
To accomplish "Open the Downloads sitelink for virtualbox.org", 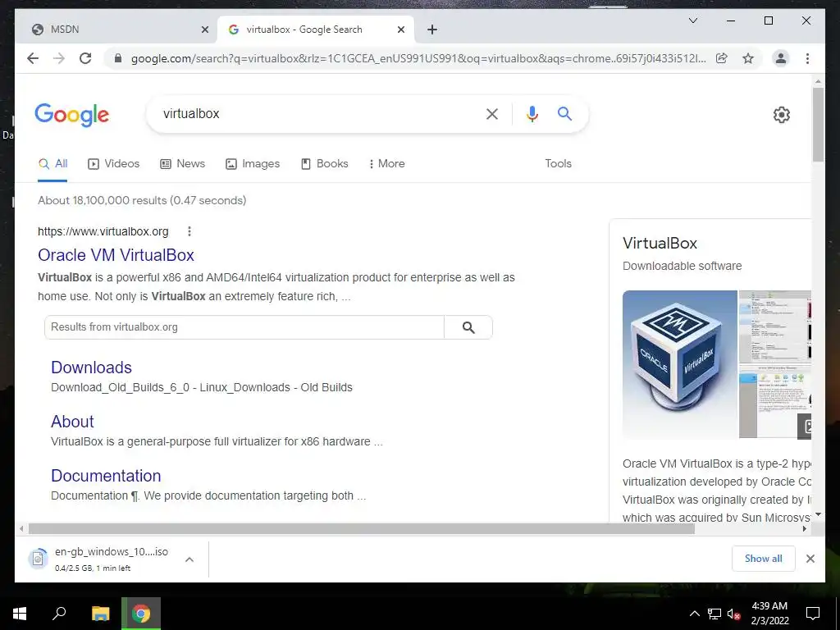I will coord(91,367).
